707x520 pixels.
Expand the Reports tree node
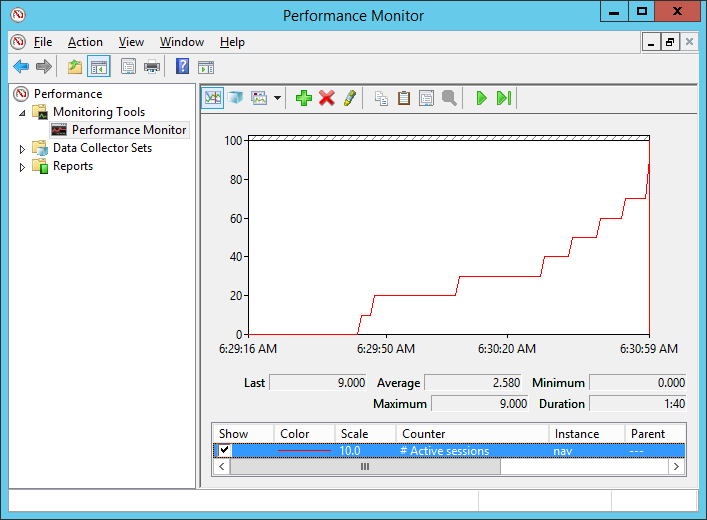pos(23,167)
